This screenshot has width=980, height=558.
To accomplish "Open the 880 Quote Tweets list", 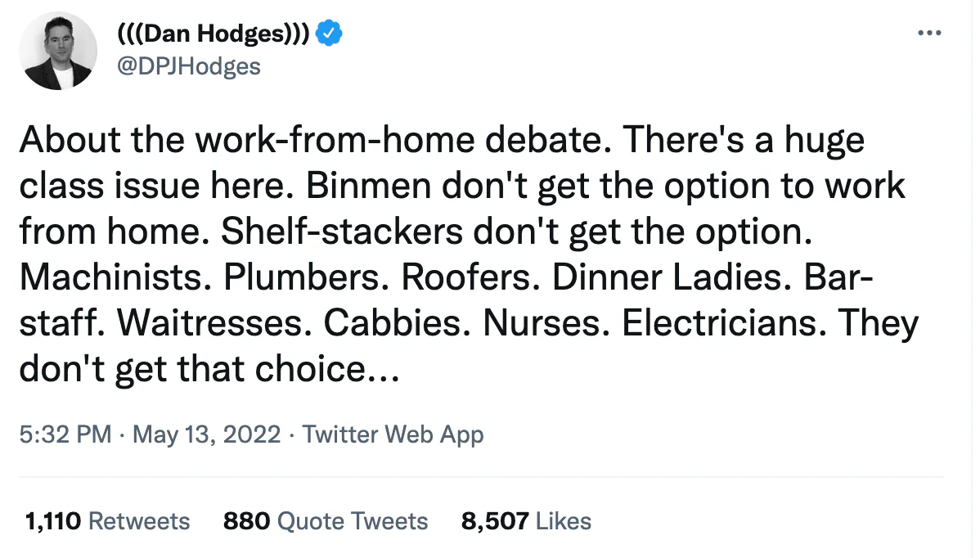I will [x=326, y=521].
